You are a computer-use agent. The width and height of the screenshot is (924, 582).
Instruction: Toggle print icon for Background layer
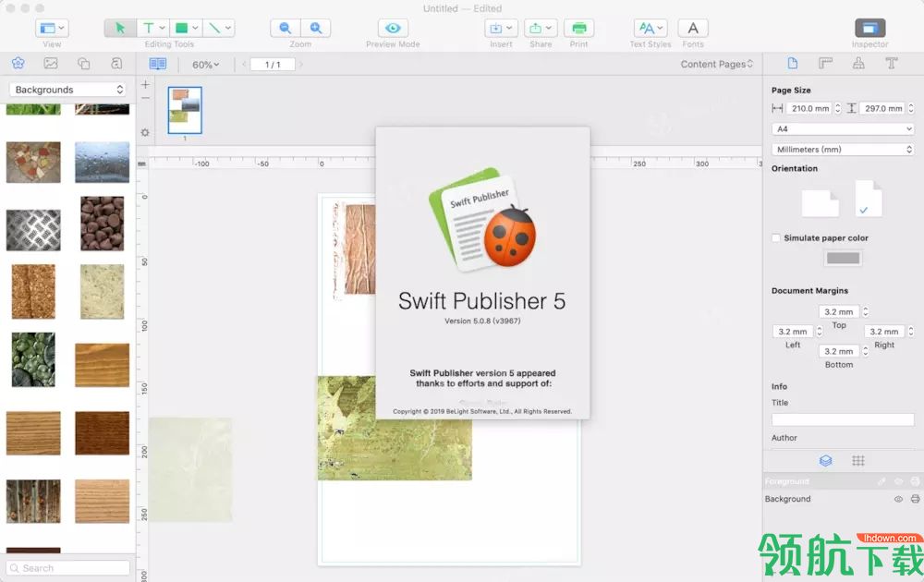coord(915,499)
